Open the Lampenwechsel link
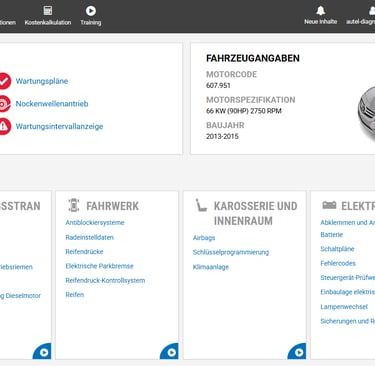375x366 pixels. pyautogui.click(x=344, y=307)
